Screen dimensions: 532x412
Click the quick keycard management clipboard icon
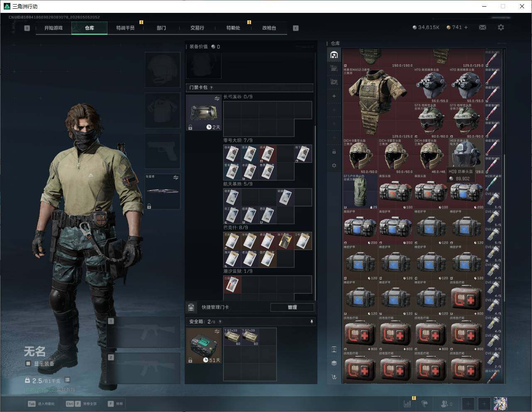(191, 307)
